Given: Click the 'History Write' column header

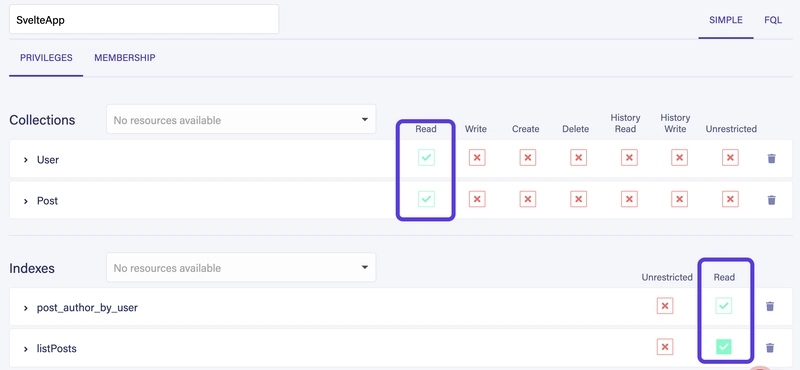Looking at the screenshot, I should [x=675, y=124].
